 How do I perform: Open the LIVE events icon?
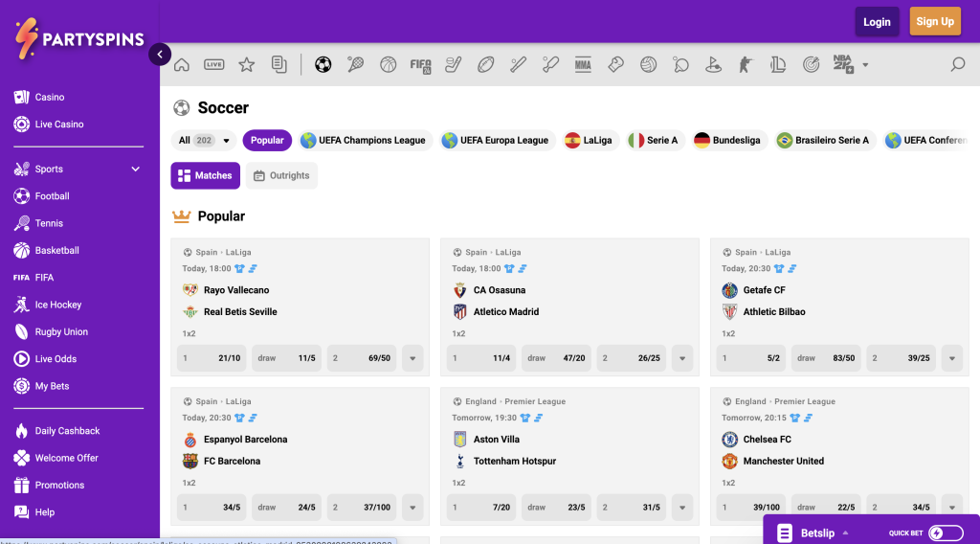coord(214,65)
